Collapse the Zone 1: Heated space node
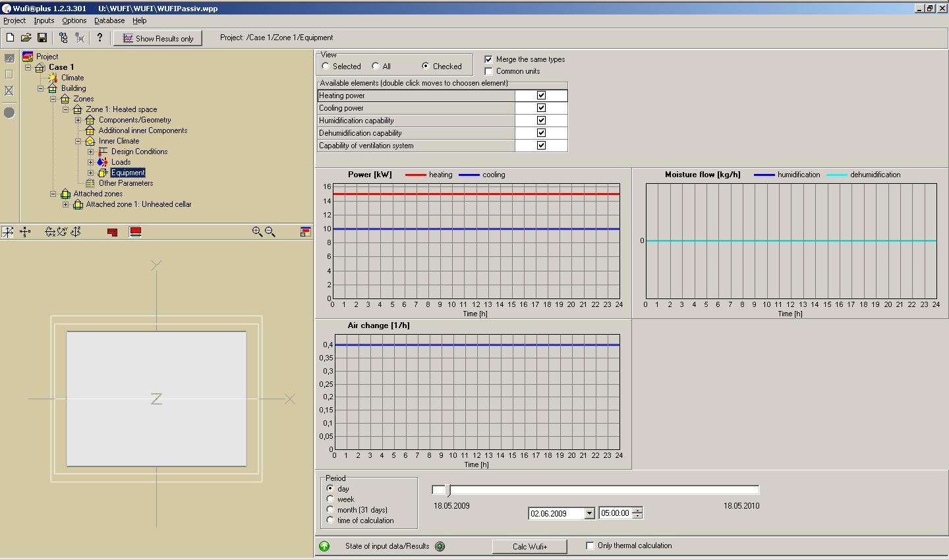Viewport: 949px width, 560px height. [66, 109]
